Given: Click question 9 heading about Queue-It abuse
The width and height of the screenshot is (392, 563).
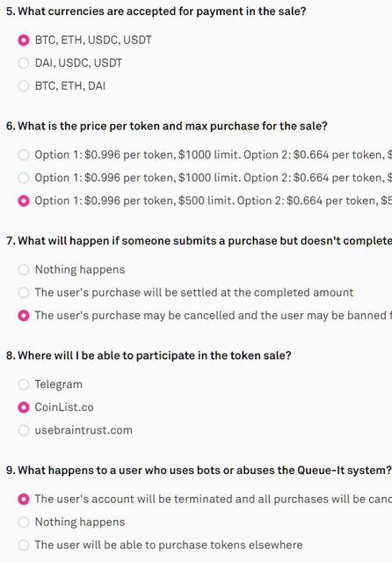Looking at the screenshot, I should point(199,471).
